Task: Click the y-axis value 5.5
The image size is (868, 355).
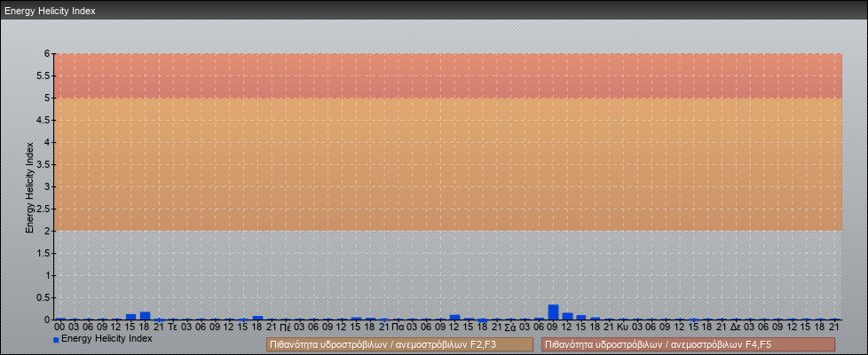Action: (43, 75)
